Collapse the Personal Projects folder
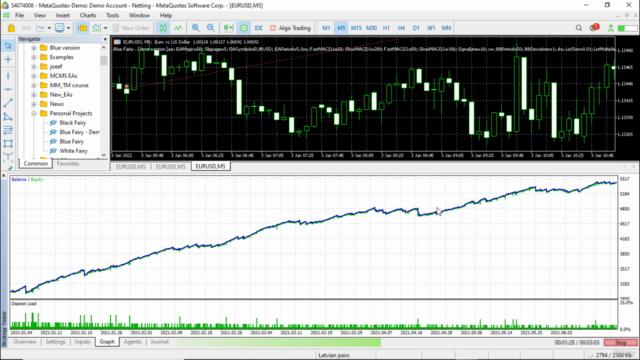640x360 pixels. tap(34, 113)
